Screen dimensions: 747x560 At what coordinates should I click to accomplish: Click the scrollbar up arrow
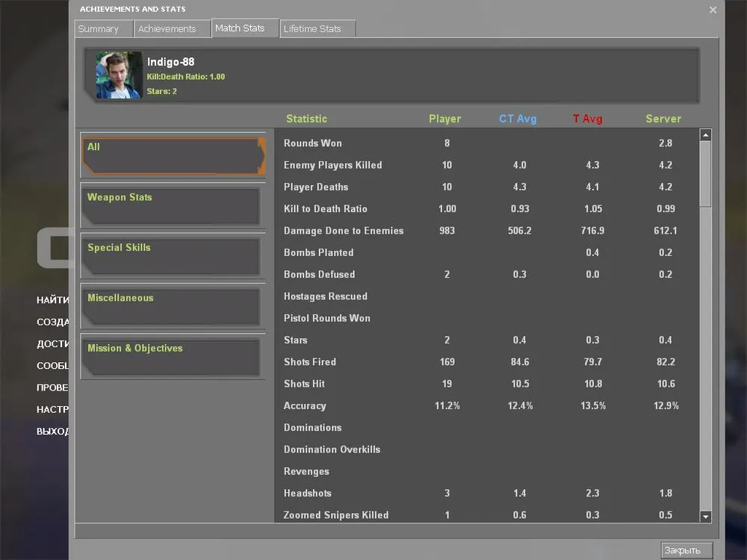(706, 134)
